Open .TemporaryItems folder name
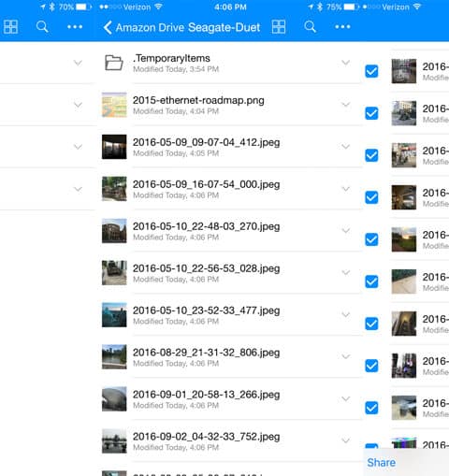This screenshot has height=476, width=449. click(x=171, y=58)
